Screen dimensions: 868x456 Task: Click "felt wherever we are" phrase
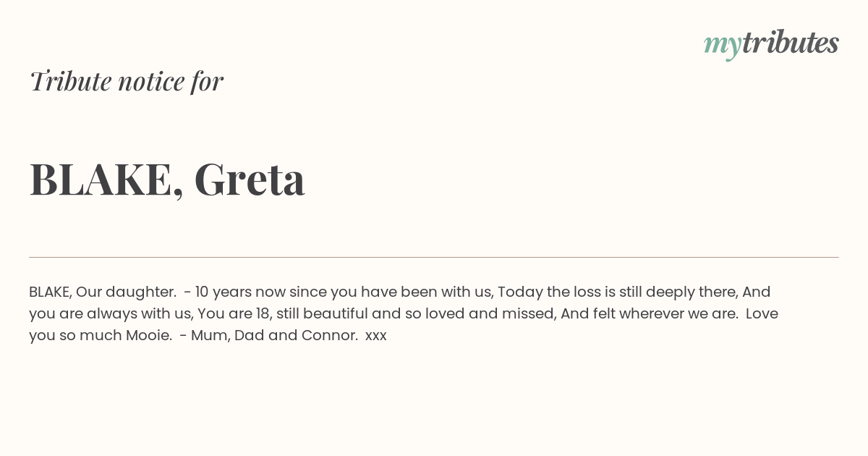tap(664, 314)
